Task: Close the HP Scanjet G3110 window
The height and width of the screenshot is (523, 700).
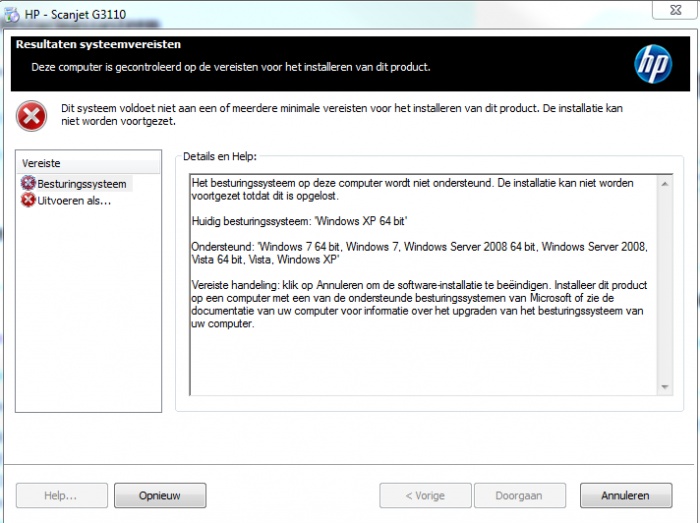Action: tap(676, 10)
